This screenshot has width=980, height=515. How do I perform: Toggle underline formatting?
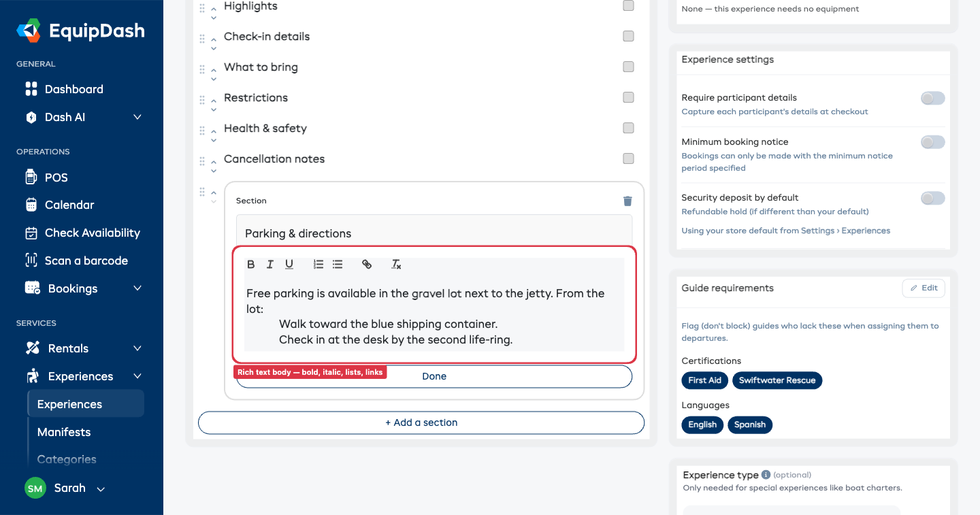click(x=289, y=265)
